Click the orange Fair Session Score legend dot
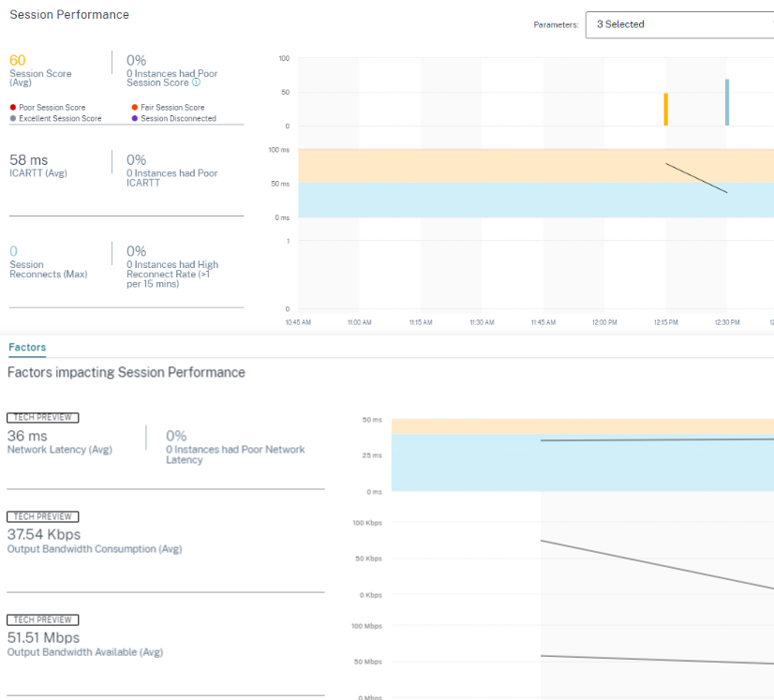 [x=135, y=108]
